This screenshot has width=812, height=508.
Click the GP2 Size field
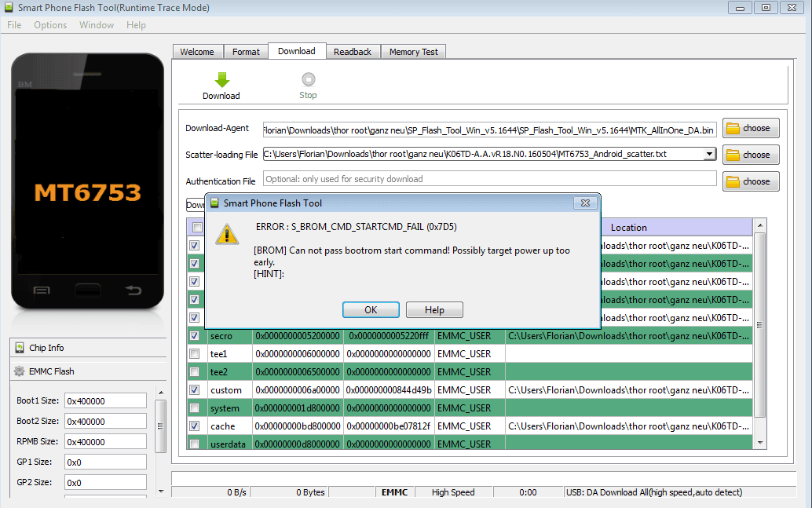pyautogui.click(x=106, y=483)
